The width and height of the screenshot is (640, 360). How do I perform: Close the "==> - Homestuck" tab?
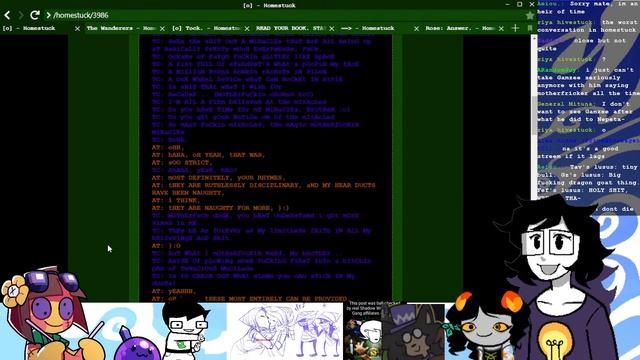pyautogui.click(x=416, y=29)
